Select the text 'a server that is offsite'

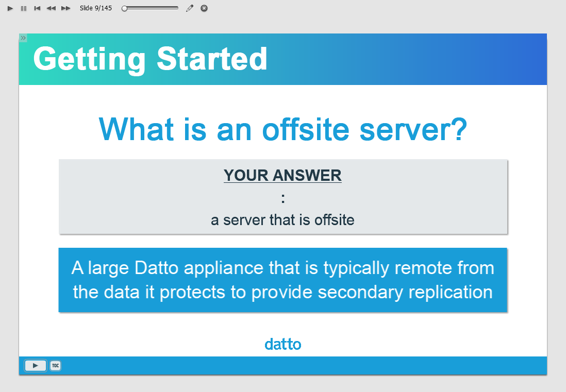282,220
